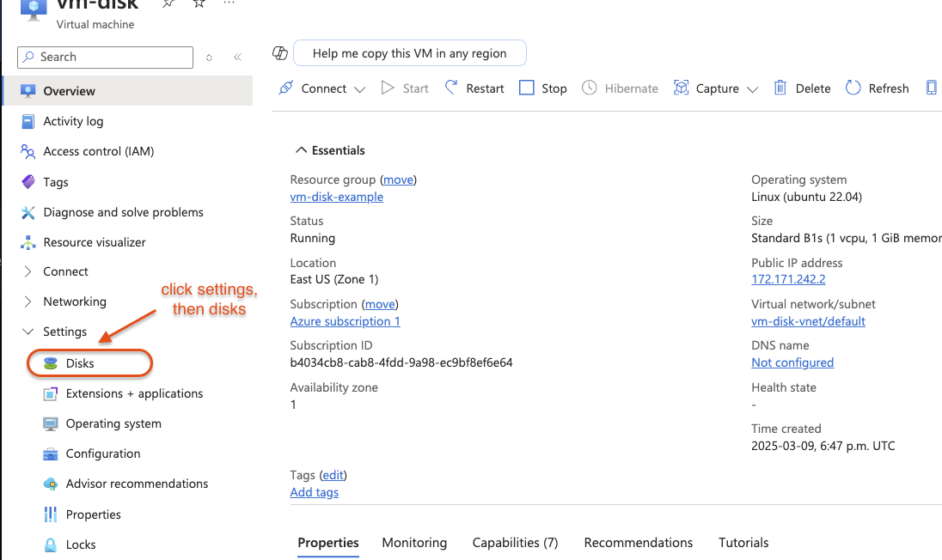Click the Access control (IAM) people icon

tap(28, 151)
